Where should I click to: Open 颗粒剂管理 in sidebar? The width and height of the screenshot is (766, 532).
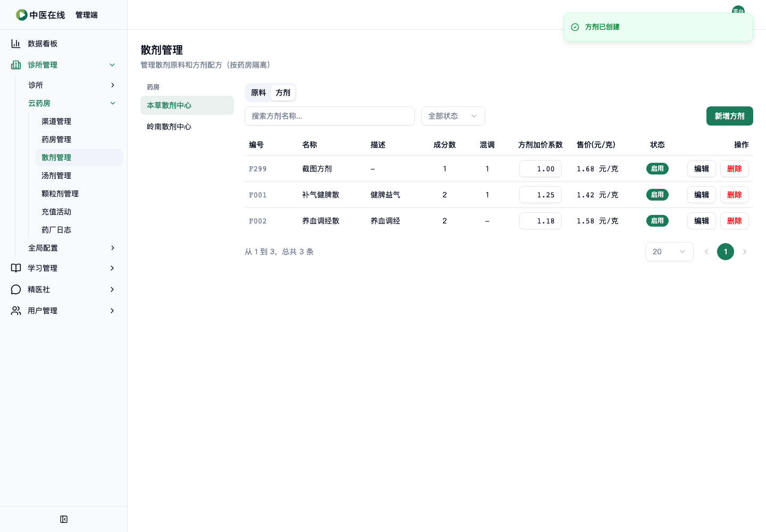point(79,194)
